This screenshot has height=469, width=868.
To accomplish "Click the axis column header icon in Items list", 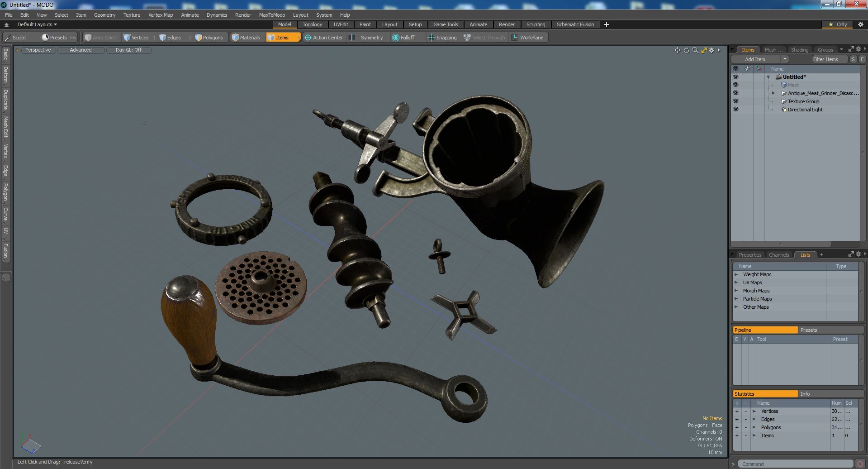I will (x=759, y=69).
